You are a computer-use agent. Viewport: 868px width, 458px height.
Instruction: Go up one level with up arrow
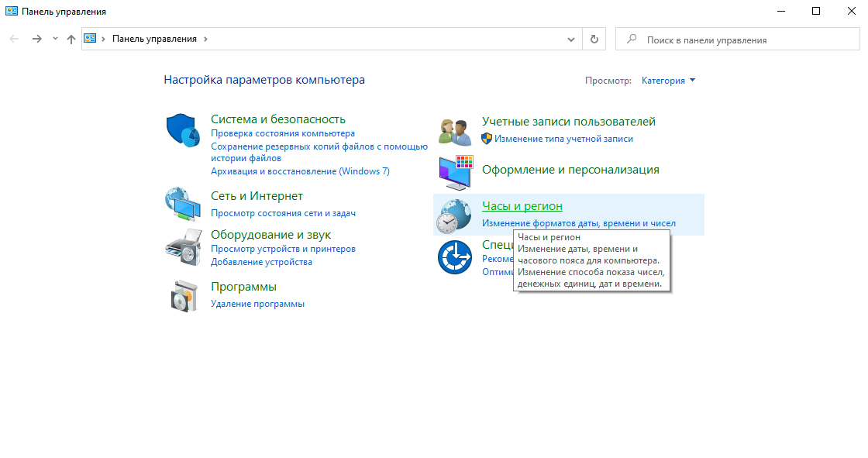pyautogui.click(x=71, y=39)
